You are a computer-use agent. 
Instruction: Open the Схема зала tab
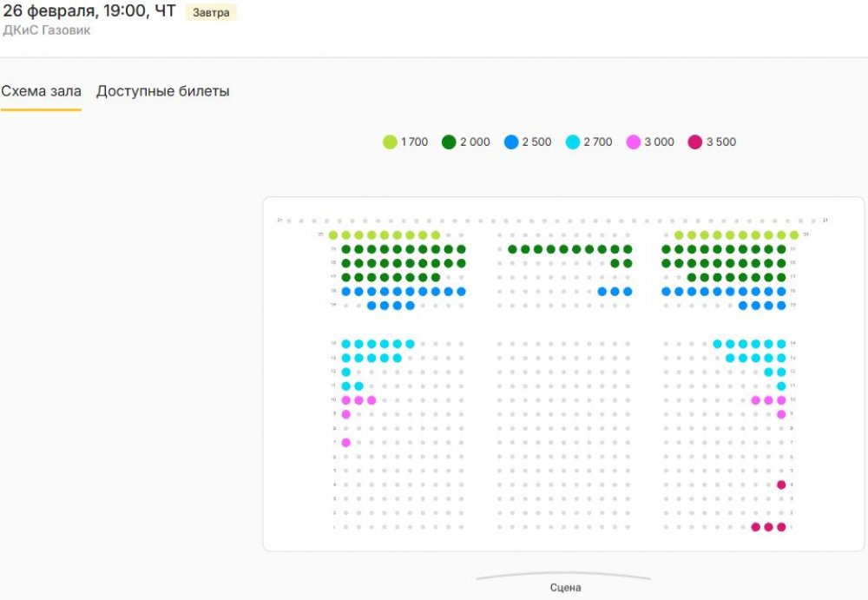pyautogui.click(x=41, y=91)
